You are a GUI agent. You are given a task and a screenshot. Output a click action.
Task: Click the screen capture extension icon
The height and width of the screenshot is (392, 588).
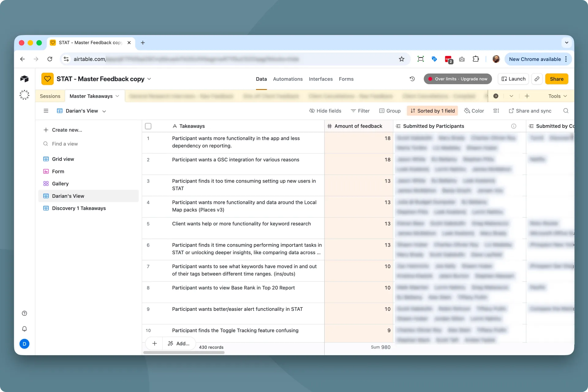pyautogui.click(x=421, y=59)
